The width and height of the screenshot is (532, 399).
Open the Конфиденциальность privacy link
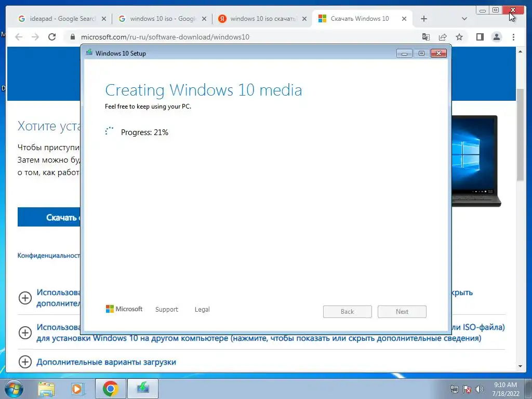tap(49, 256)
